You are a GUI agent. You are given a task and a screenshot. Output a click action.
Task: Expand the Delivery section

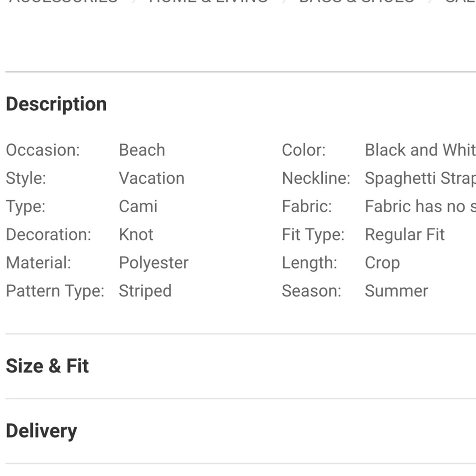[41, 431]
